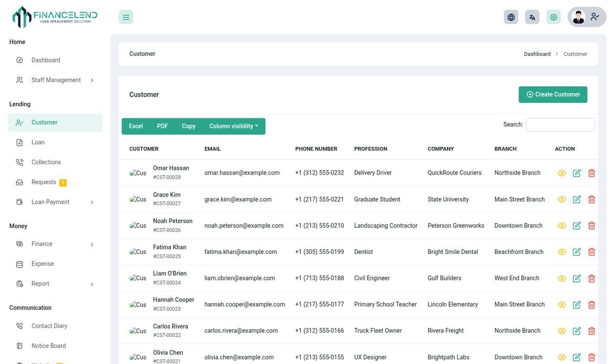
Task: Select the Truck Fleet Owner profession cell
Action: [x=378, y=331]
